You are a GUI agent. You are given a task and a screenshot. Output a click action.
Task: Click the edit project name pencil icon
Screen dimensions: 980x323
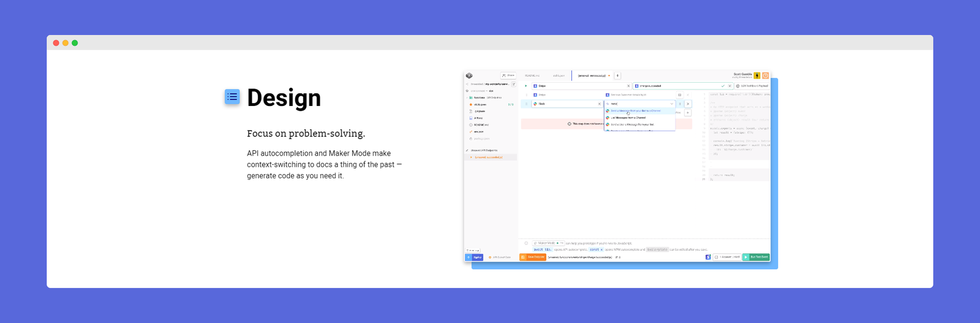[x=514, y=84]
